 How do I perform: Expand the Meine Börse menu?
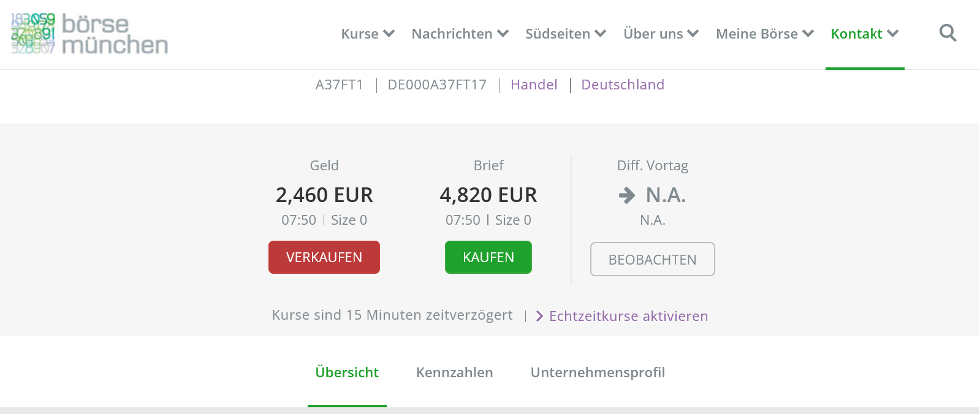point(764,34)
